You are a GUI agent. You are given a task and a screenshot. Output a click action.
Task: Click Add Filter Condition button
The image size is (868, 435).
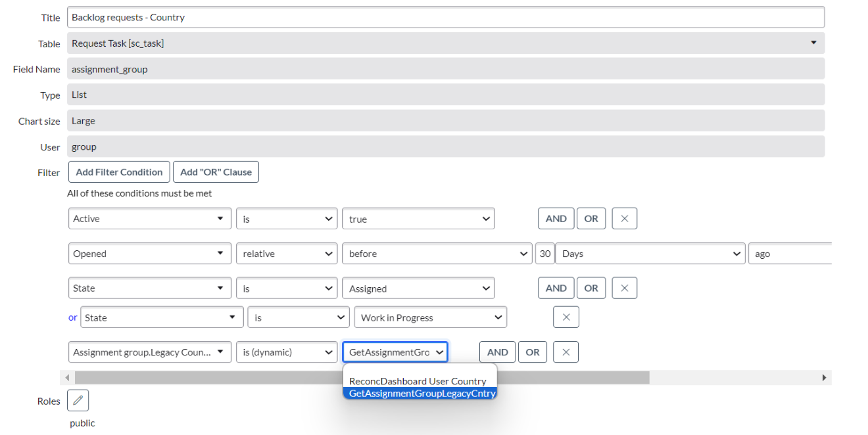(x=119, y=172)
